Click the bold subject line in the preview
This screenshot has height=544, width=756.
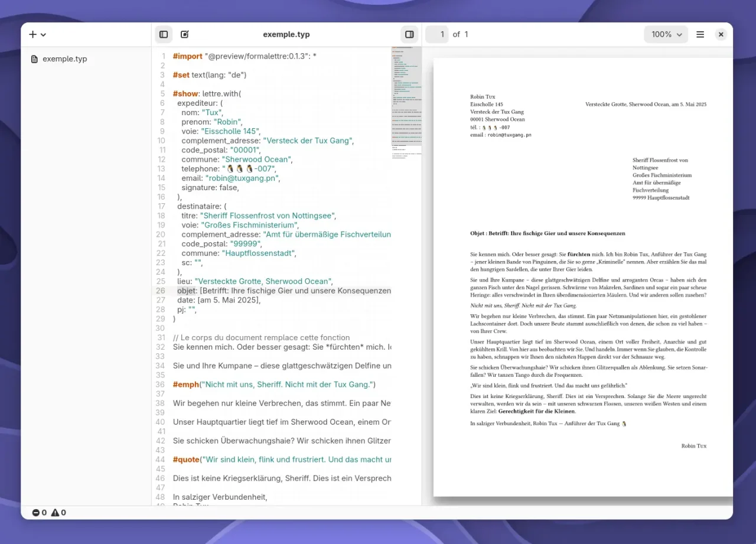click(x=547, y=233)
